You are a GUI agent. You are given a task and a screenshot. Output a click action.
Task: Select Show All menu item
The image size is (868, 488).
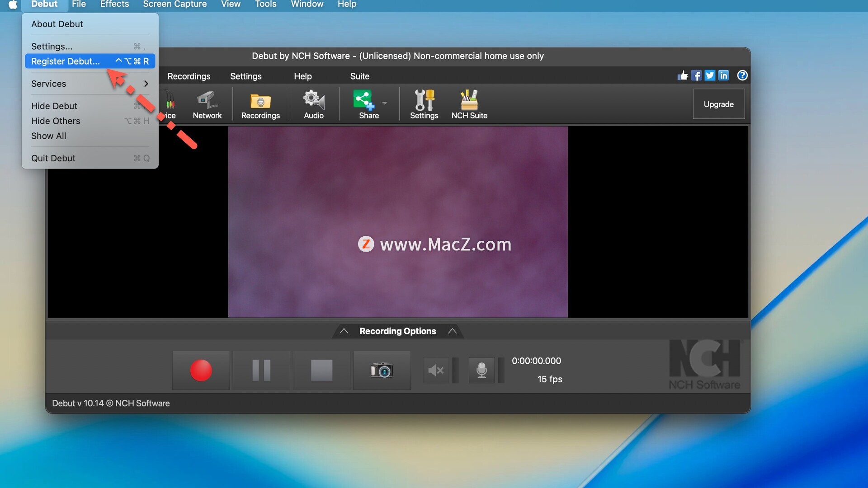90,136
